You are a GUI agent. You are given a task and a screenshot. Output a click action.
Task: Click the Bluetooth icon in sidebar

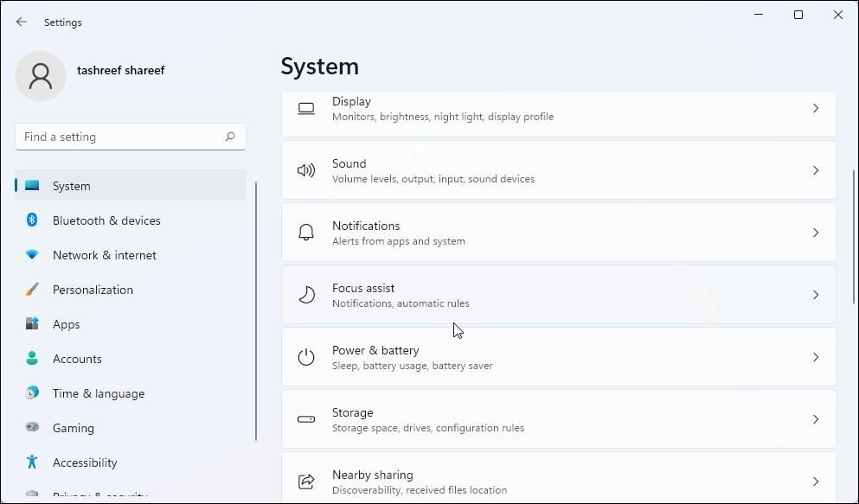32,220
